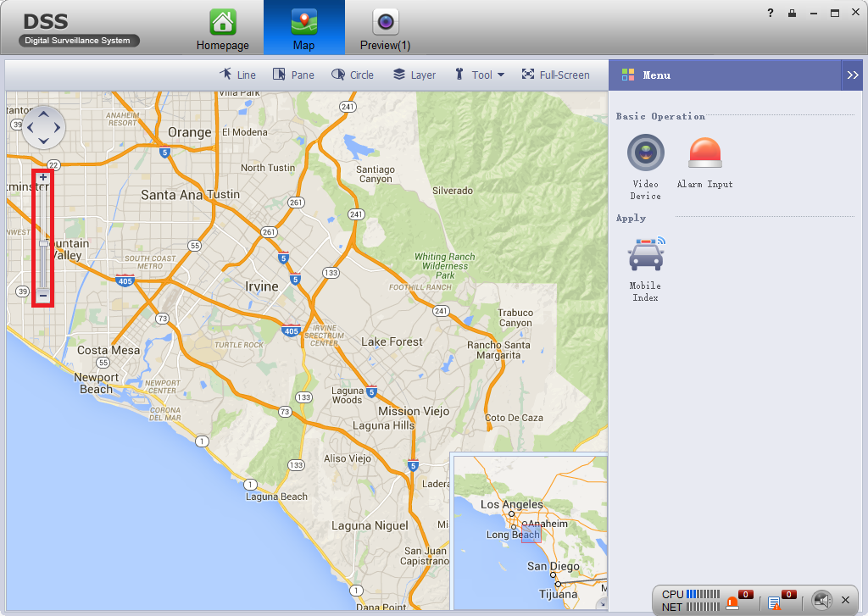Viewport: 868px width, 616px height.
Task: Pan the map left with arrow
Action: 30,127
